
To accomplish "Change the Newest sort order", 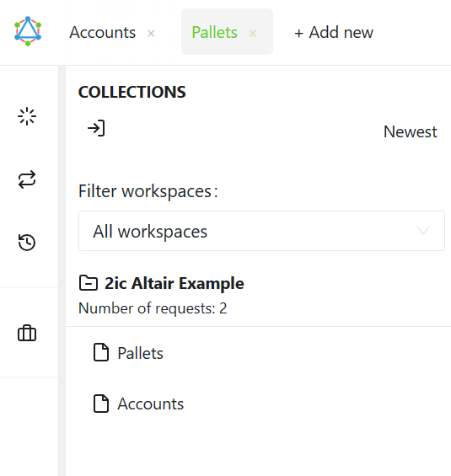I will pos(410,131).
